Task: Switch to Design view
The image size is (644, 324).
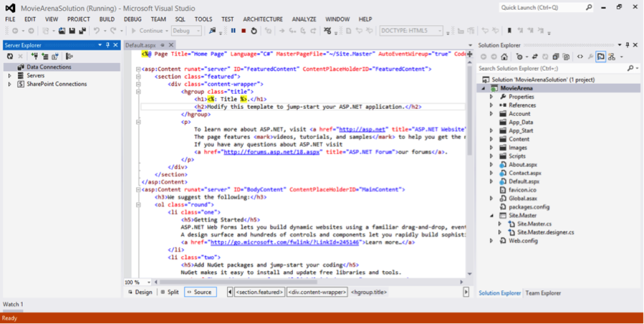Action: coord(140,292)
